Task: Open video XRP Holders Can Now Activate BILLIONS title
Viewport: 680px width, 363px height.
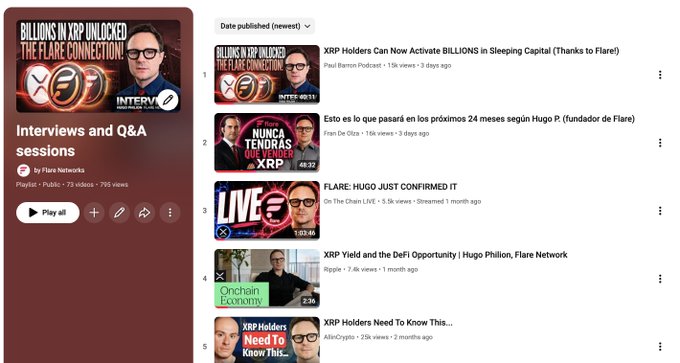Action: pos(471,51)
